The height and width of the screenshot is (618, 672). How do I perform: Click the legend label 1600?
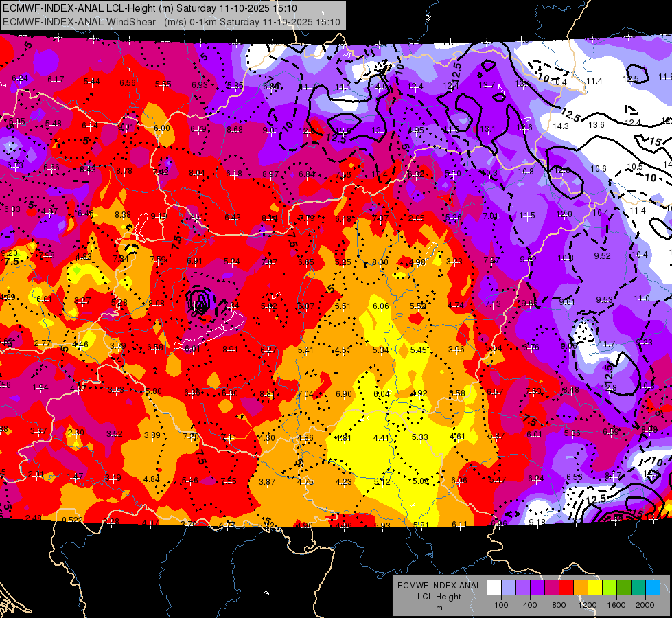coord(616,605)
